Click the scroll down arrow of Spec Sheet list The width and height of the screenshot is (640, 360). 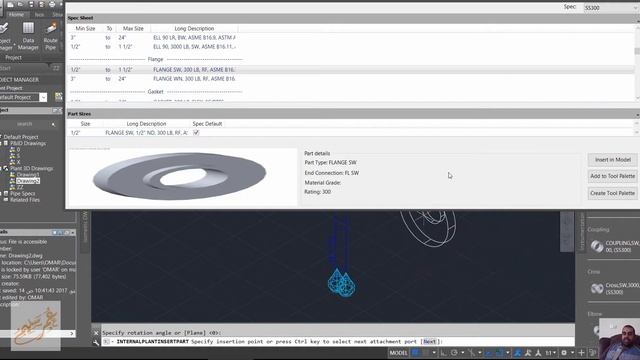point(637,98)
